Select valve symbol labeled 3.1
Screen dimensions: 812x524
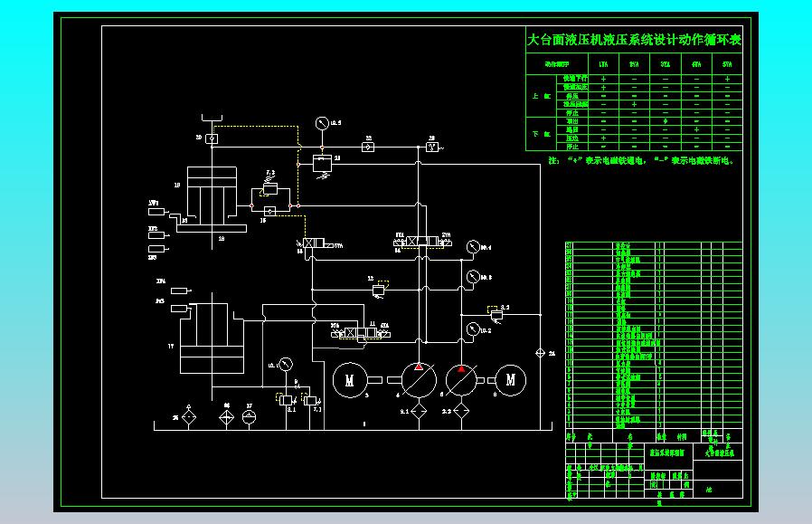pos(286,400)
